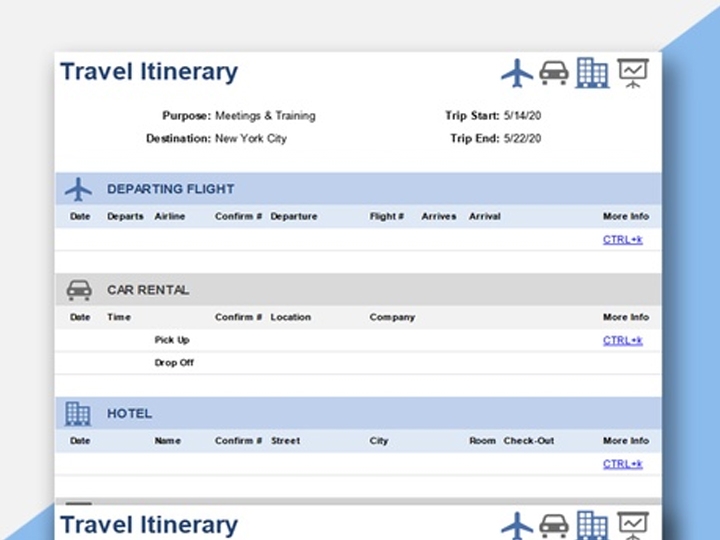Select the Purpose value Meetings & Training
Viewport: 720px width, 540px height.
(x=265, y=116)
